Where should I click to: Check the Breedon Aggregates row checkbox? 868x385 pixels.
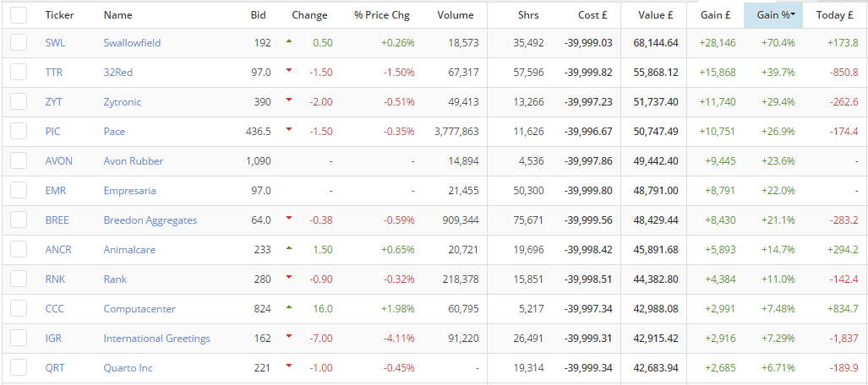coord(19,220)
